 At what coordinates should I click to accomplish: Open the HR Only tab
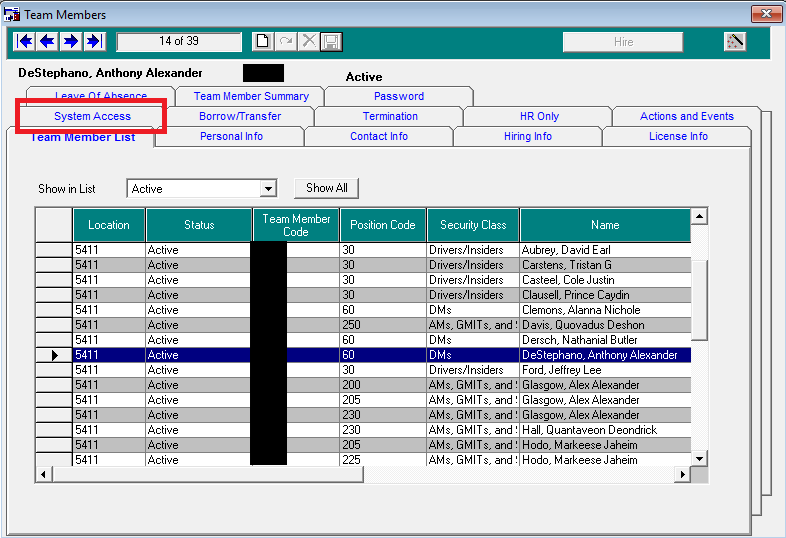[x=539, y=116]
